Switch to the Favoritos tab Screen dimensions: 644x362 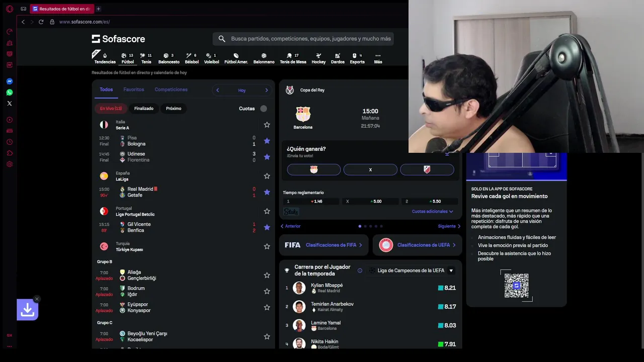point(134,89)
